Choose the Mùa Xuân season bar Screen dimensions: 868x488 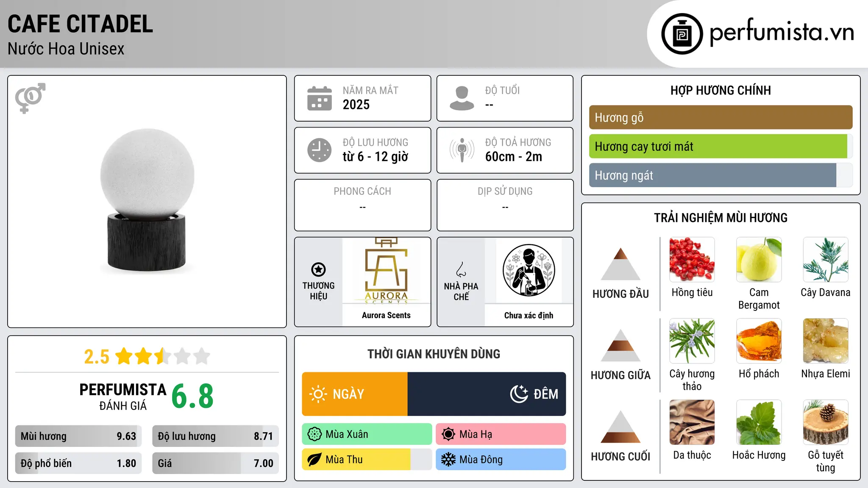367,434
